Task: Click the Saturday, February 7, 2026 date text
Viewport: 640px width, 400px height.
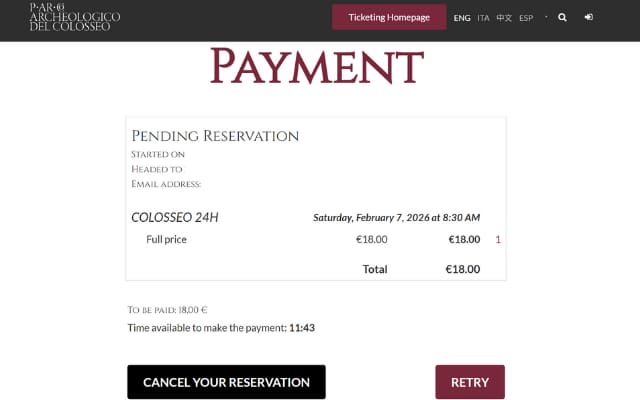Action: click(397, 217)
